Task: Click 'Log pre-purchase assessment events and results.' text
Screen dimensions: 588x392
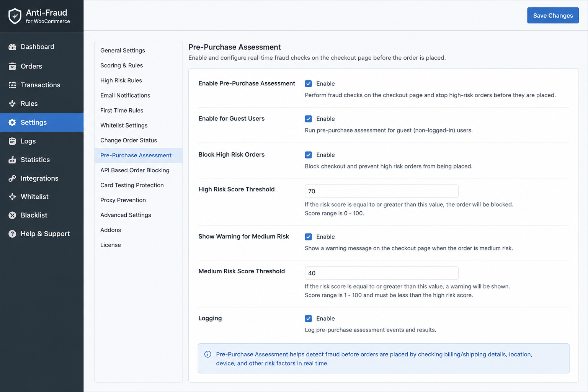Action: click(370, 330)
